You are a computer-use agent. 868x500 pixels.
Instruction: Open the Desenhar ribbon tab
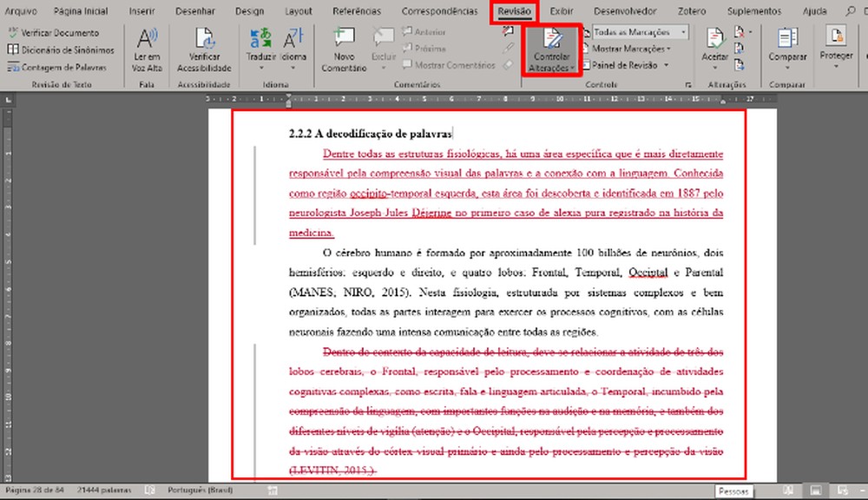(194, 11)
